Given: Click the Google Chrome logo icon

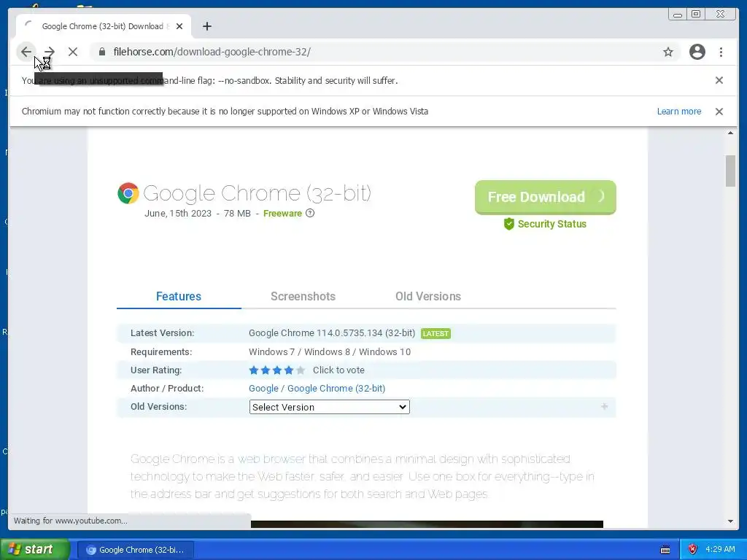Looking at the screenshot, I should [128, 193].
